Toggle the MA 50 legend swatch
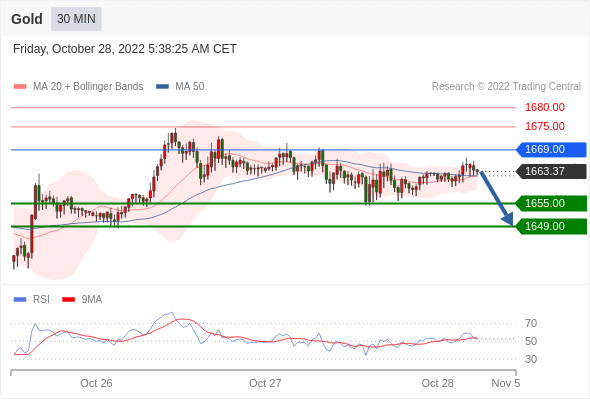Screen dimensions: 590x400 pyautogui.click(x=162, y=87)
